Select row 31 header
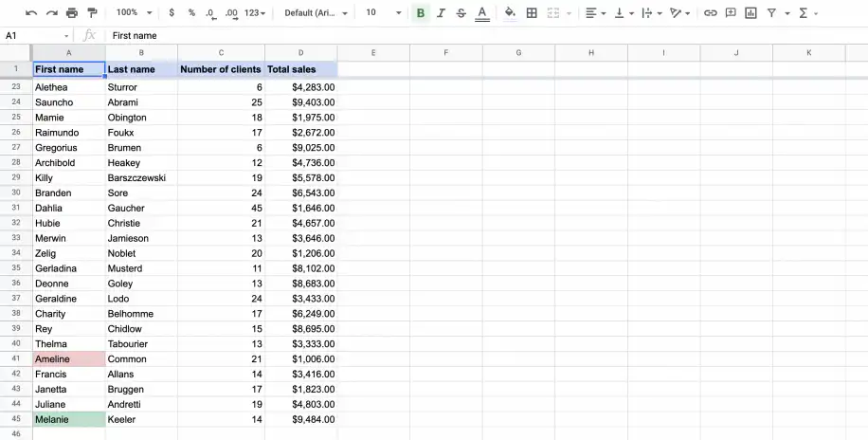Image resolution: width=868 pixels, height=440 pixels. pos(16,208)
